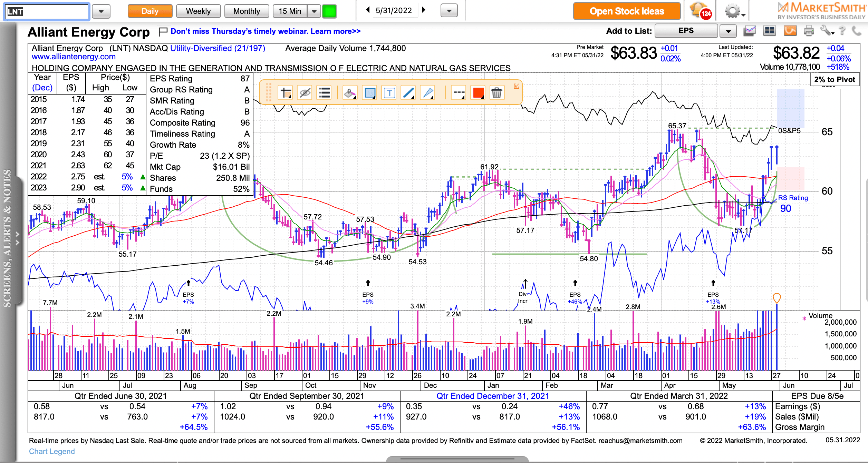Click the pink shaded buy zone
This screenshot has width=868, height=463.
(x=790, y=179)
